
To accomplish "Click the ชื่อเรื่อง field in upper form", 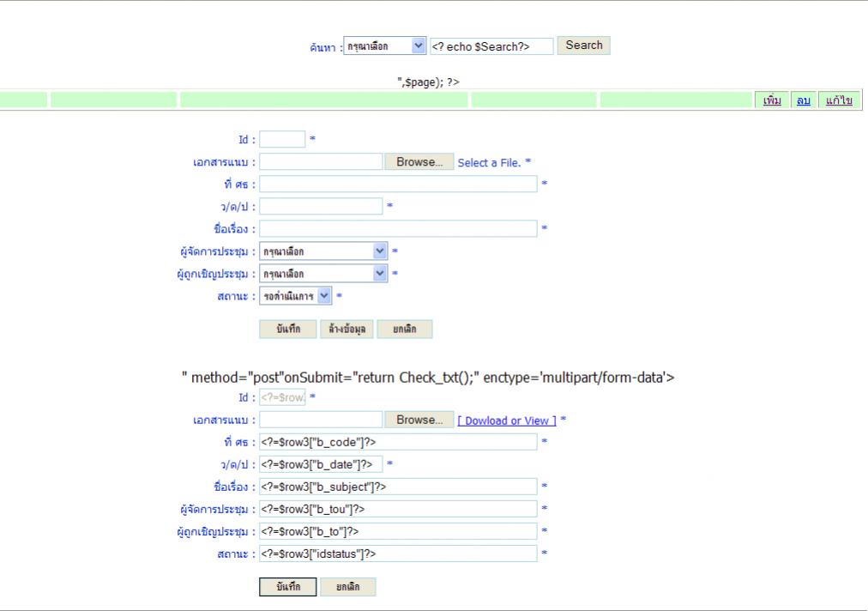I will coord(398,228).
